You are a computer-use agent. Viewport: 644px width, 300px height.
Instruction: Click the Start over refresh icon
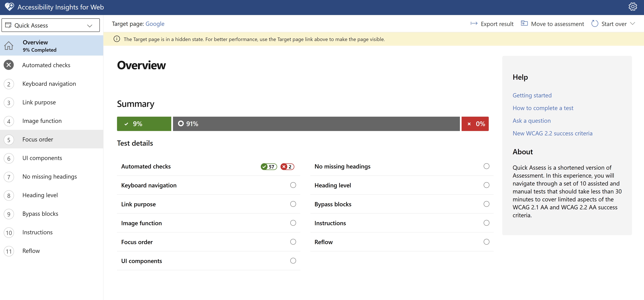tap(594, 24)
